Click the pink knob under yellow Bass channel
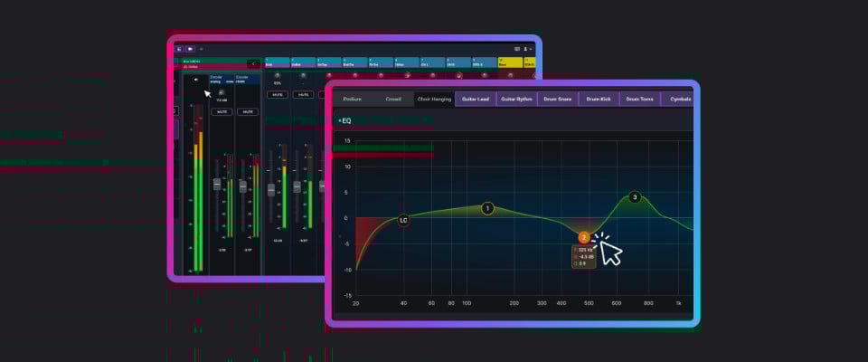 pos(510,75)
